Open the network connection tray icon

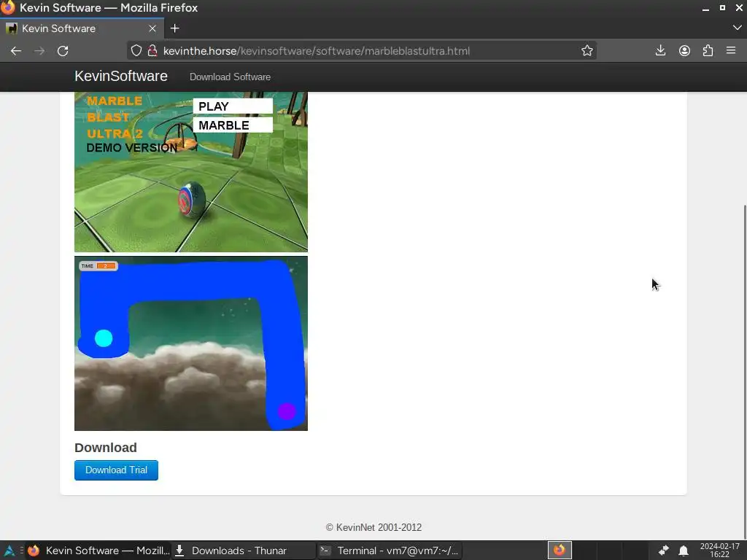[663, 551]
